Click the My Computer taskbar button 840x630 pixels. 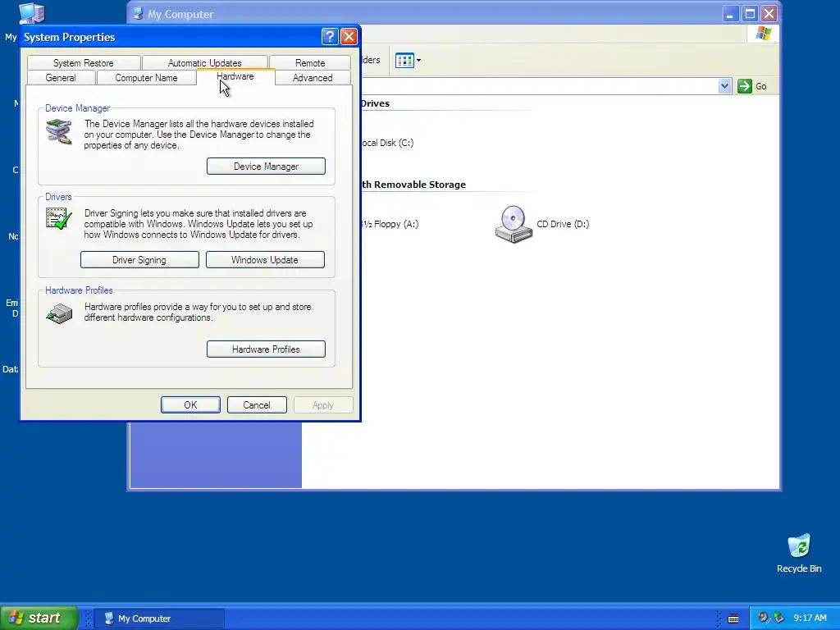pos(159,619)
